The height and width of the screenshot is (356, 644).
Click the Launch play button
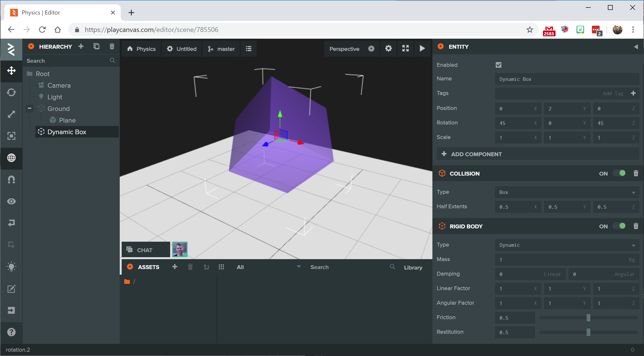coord(422,48)
